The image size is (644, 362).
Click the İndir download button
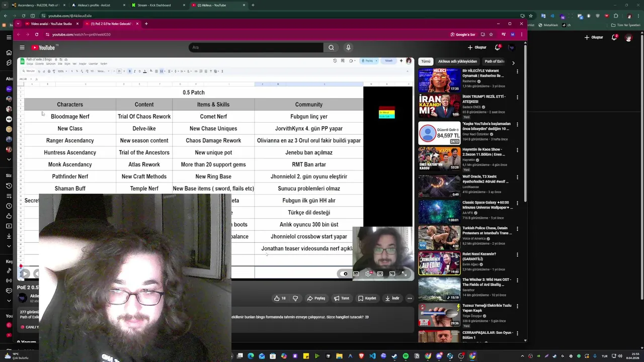pyautogui.click(x=392, y=298)
